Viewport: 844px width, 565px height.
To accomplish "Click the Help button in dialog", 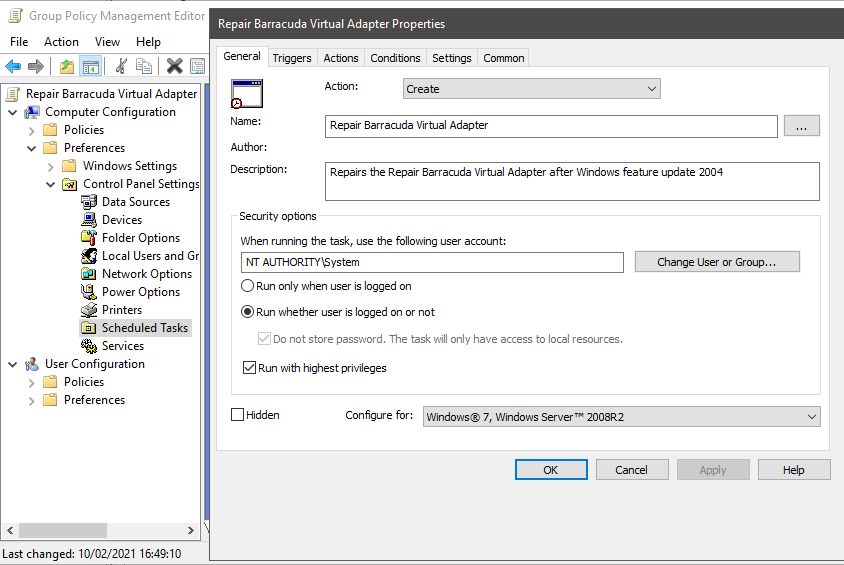I will [794, 470].
